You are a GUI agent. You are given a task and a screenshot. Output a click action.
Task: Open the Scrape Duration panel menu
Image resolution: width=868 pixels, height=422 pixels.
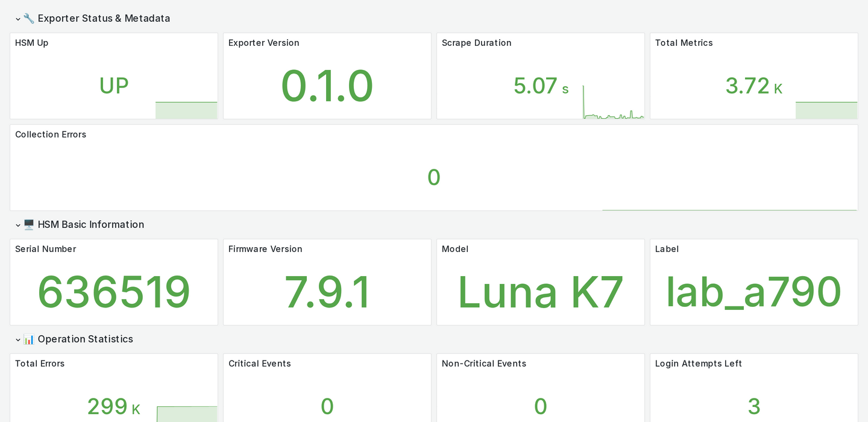pos(476,43)
